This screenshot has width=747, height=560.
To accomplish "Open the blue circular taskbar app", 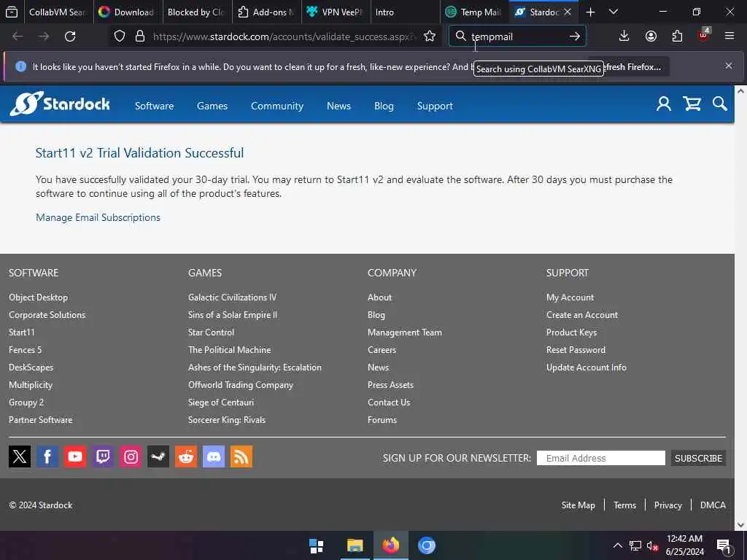I will 426,545.
